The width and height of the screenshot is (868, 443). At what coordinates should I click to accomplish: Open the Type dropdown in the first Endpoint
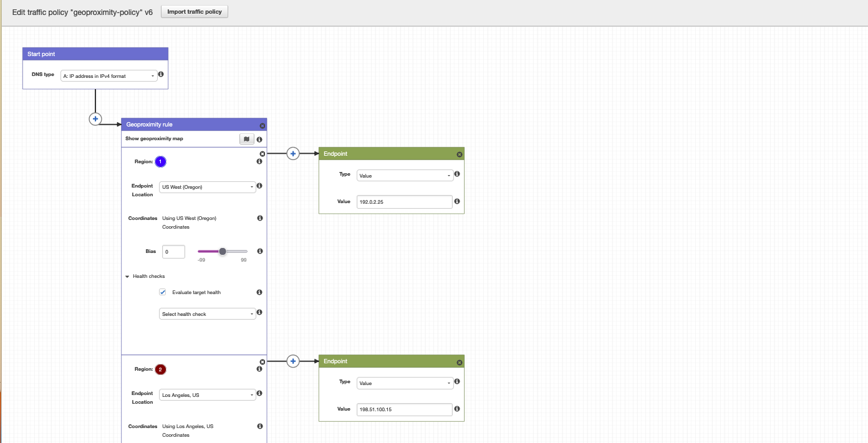coord(405,174)
